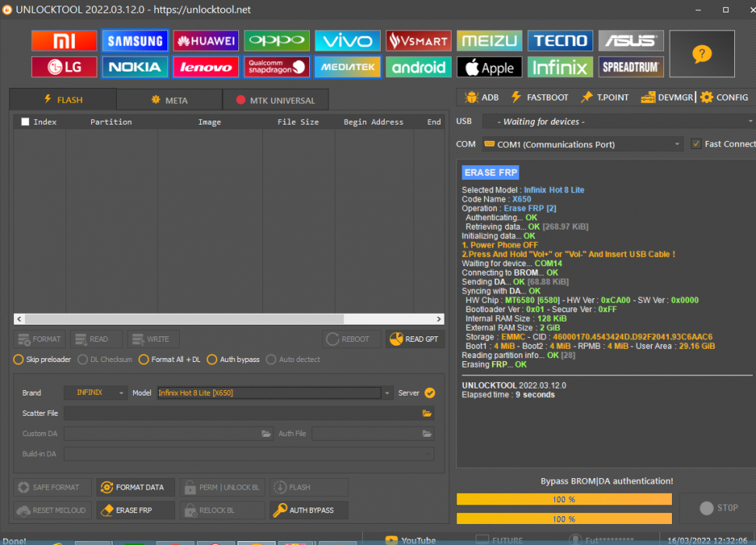Click the FORMAT DATA button

click(135, 487)
